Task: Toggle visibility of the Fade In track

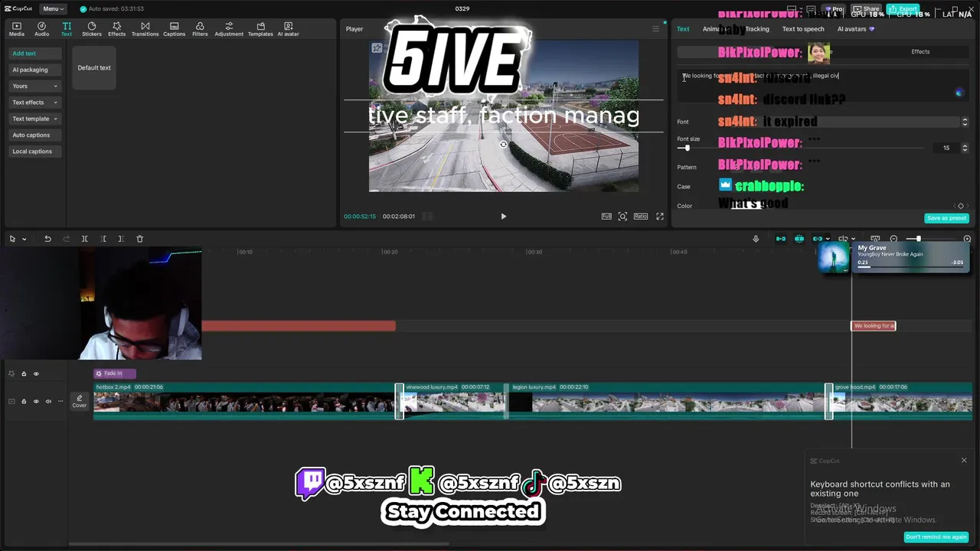Action: [x=35, y=373]
